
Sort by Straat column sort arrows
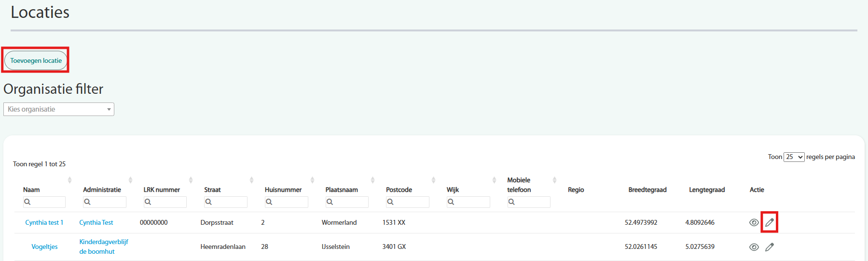pos(251,180)
